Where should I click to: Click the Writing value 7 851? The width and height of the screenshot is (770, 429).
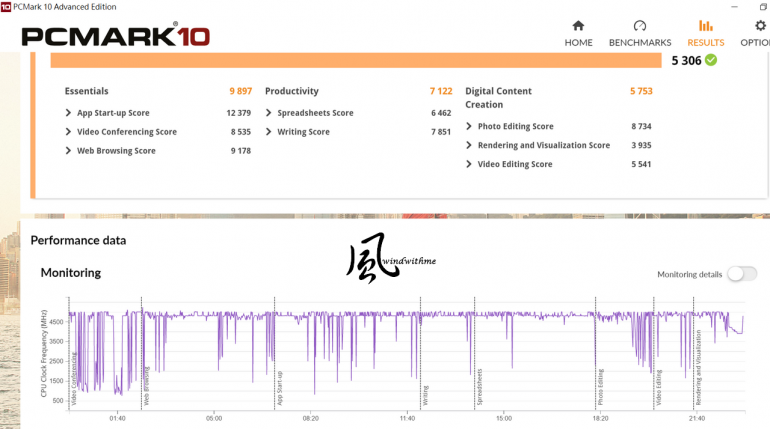tap(441, 132)
